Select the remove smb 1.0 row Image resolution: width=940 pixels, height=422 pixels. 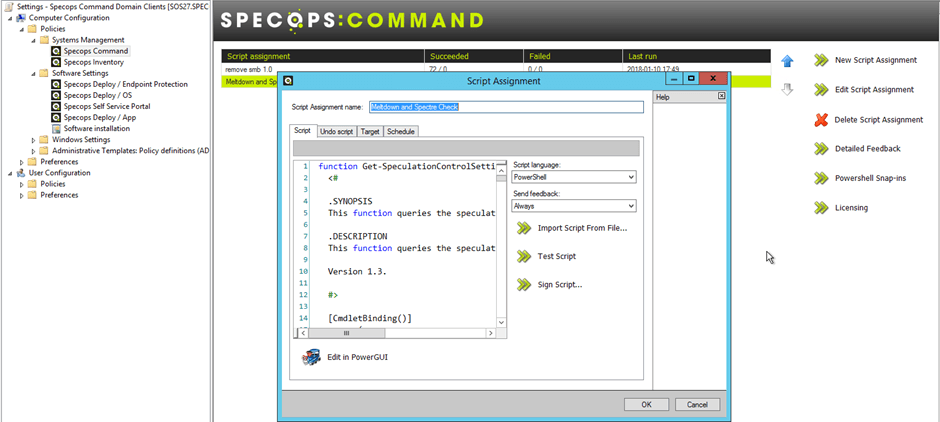point(496,69)
